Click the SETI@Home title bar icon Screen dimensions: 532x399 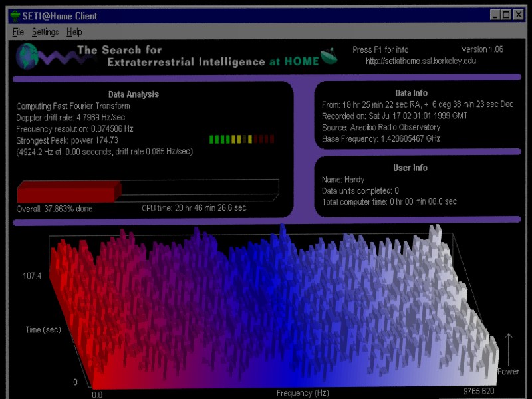(16, 15)
